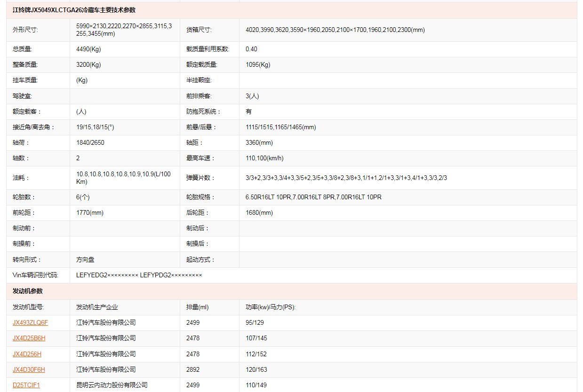583x392 pixels.
Task: Click the 油耗 fuel consumption value cell
Action: (x=124, y=178)
